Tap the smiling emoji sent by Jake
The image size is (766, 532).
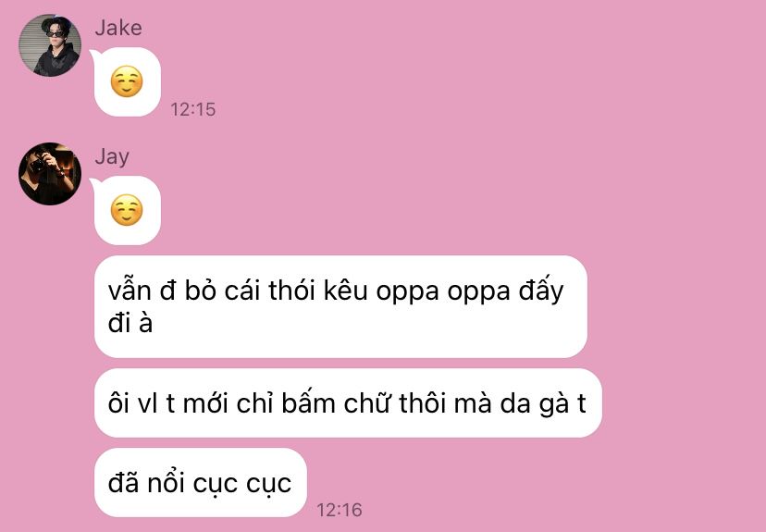coord(127,81)
